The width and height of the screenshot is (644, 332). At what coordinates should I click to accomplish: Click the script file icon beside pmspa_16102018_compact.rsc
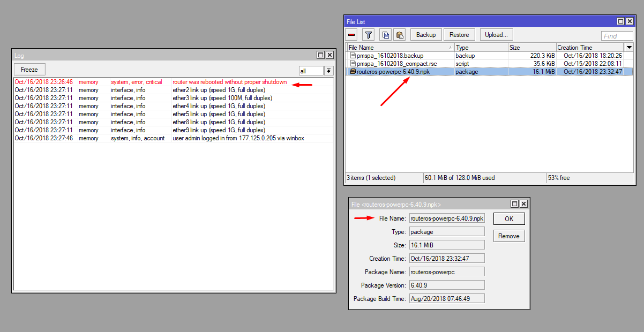pos(353,64)
